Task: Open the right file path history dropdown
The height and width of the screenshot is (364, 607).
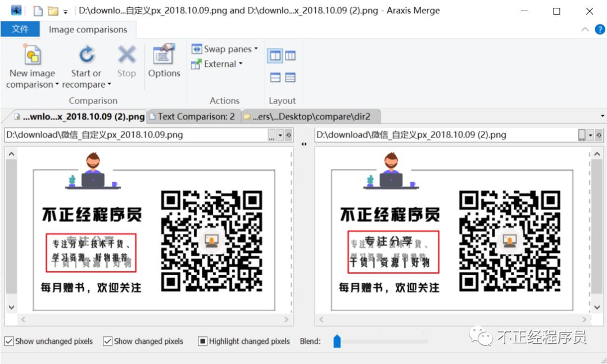Action: coord(590,135)
